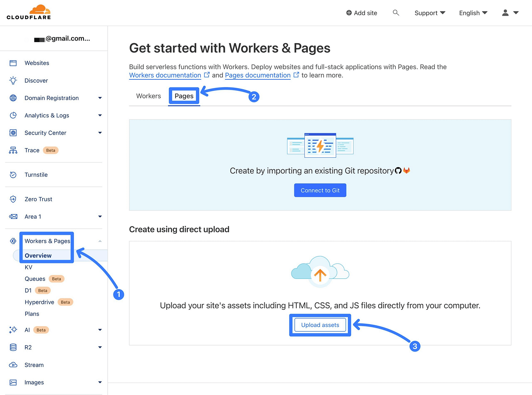
Task: Switch to the Workers tab
Action: point(148,96)
